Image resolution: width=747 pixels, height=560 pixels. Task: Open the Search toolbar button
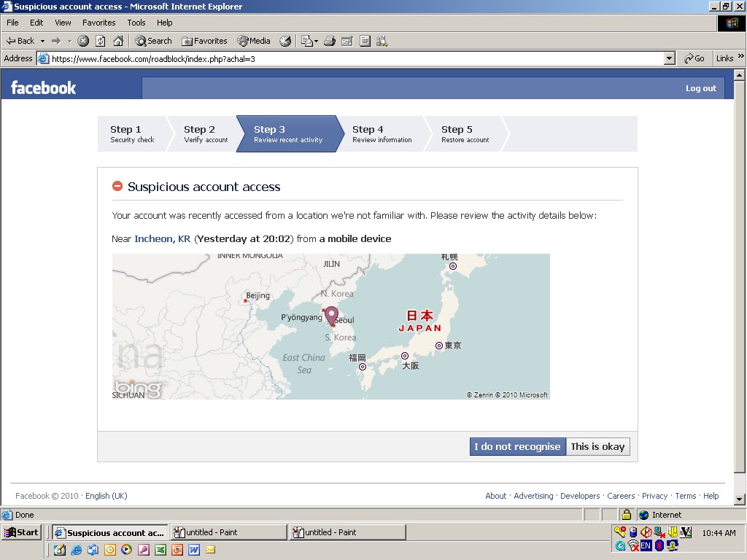coord(153,41)
